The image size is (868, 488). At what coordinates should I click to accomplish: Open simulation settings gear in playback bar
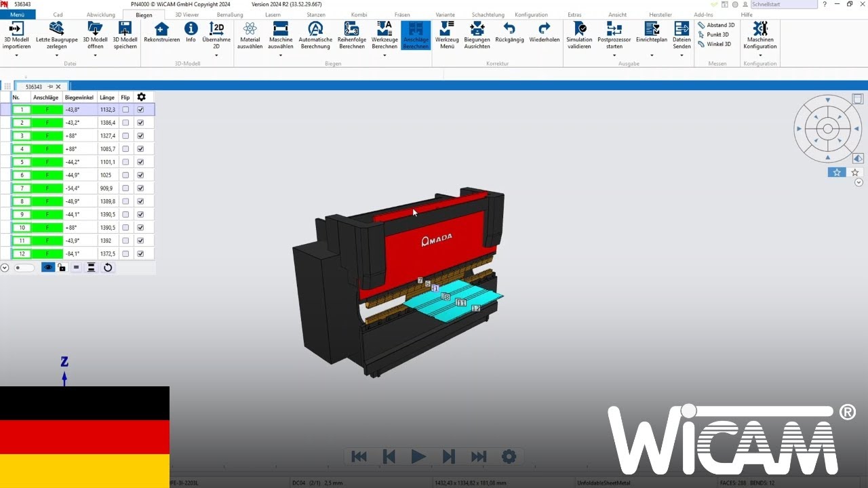click(509, 456)
